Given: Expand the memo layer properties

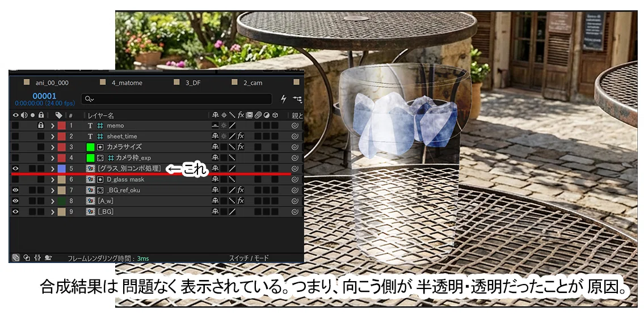Looking at the screenshot, I should pos(53,126).
